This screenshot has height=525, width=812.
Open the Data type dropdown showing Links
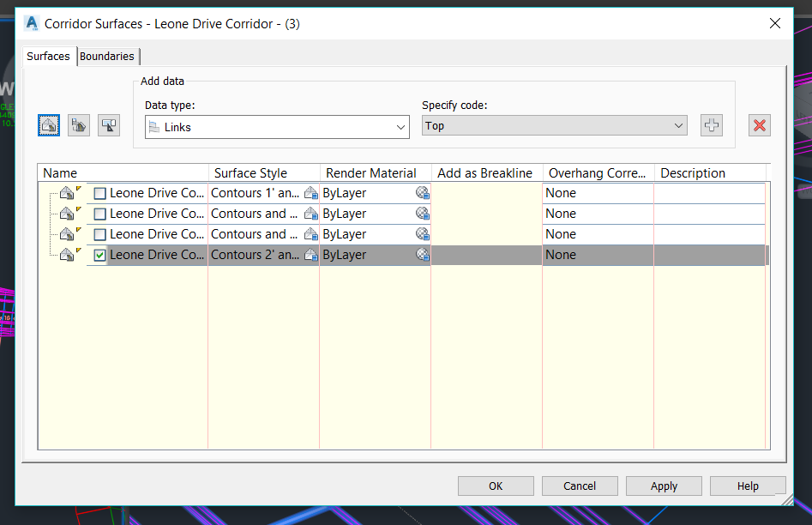point(277,127)
